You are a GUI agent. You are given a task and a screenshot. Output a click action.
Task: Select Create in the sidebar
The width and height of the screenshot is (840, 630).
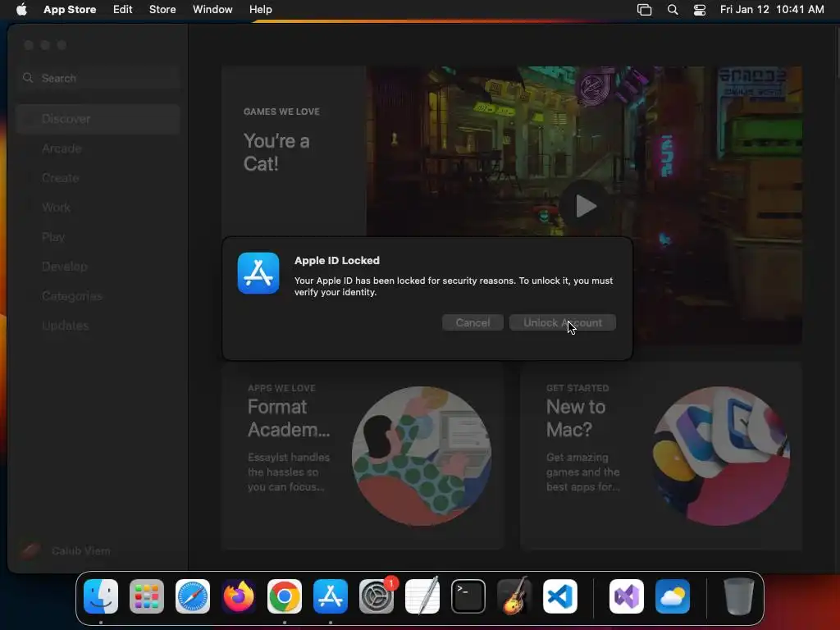pyautogui.click(x=98, y=178)
